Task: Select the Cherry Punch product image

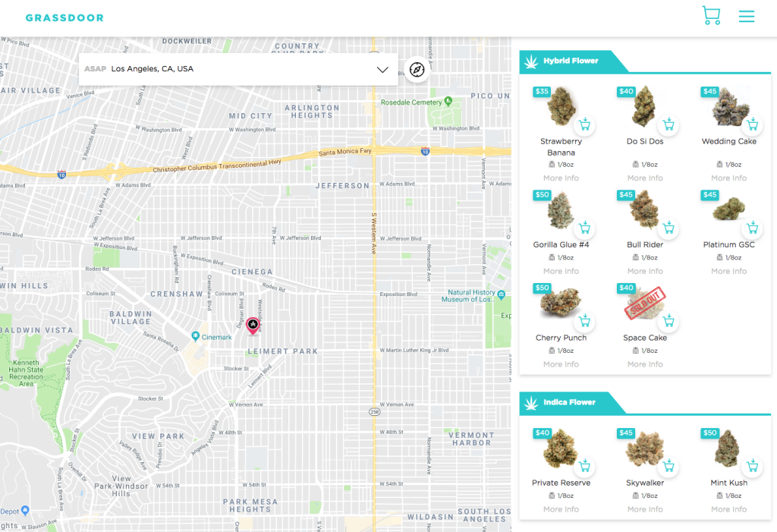Action: tap(561, 301)
